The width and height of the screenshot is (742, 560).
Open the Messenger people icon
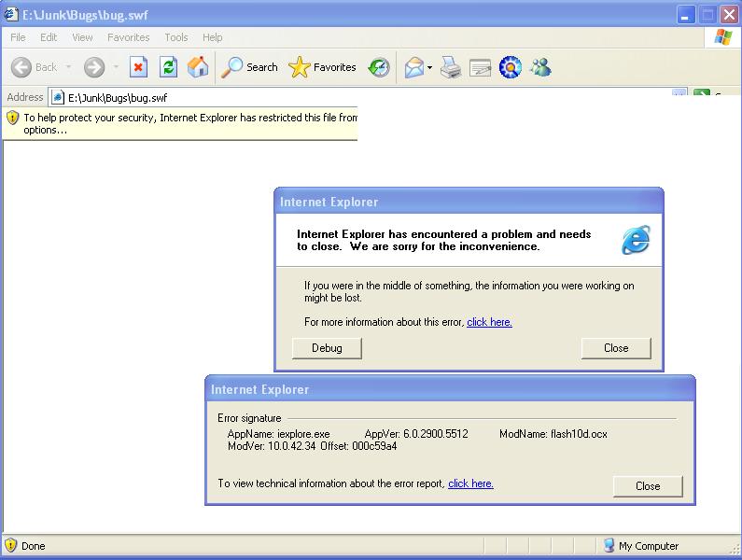click(x=540, y=67)
